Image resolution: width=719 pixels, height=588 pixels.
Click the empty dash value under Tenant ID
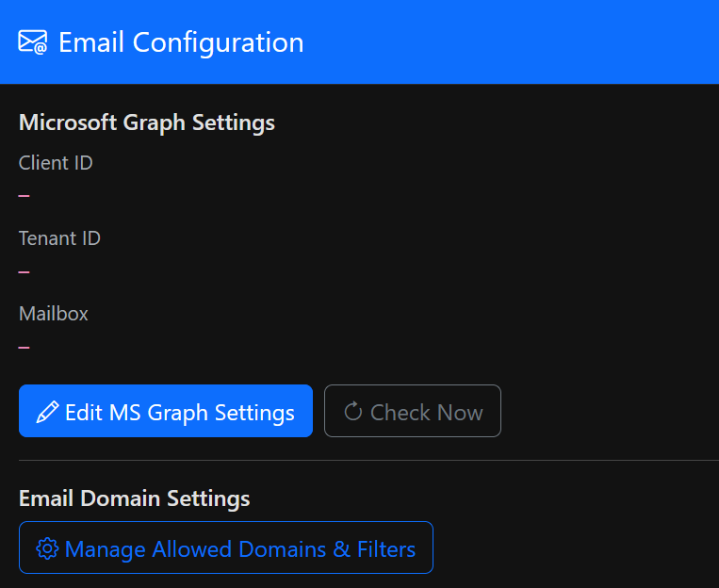[x=24, y=272]
